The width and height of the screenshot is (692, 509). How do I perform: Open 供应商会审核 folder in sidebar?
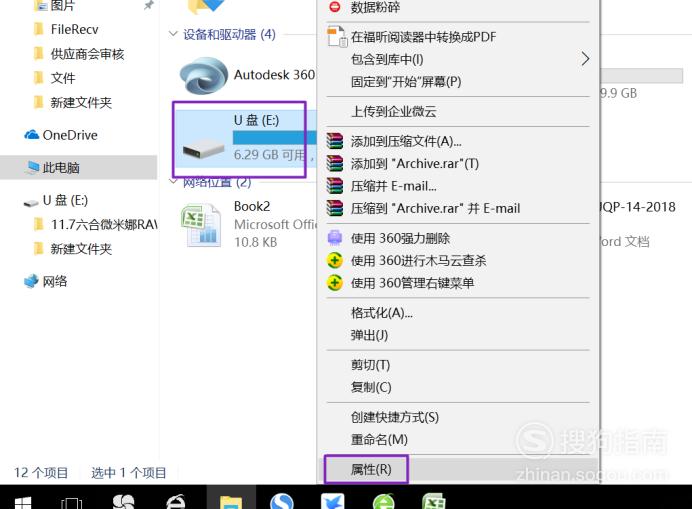pos(87,54)
